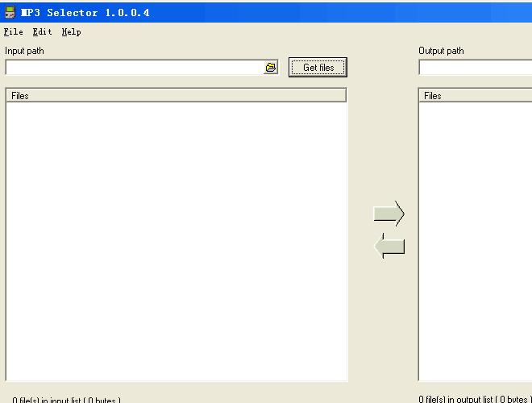
Task: Focus the Input path text field
Action: [133, 68]
